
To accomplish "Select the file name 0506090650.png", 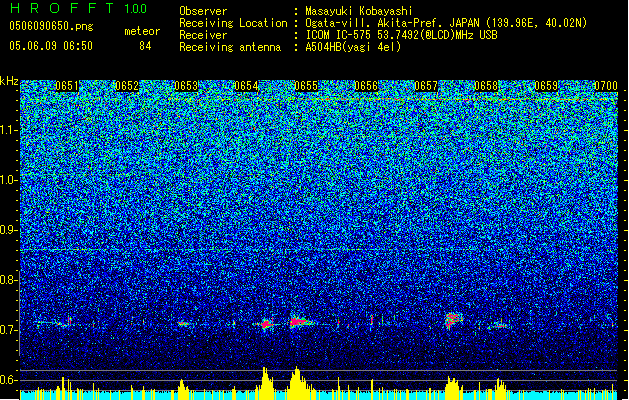I will click(51, 26).
